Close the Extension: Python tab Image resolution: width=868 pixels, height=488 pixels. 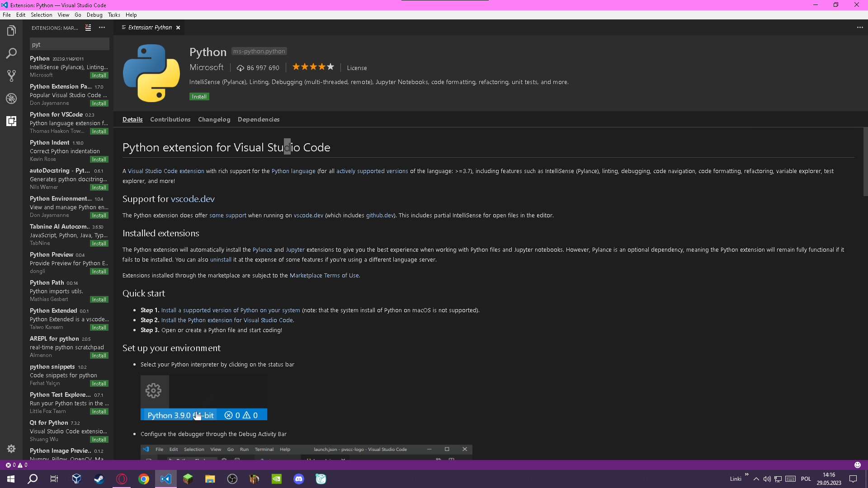click(178, 28)
